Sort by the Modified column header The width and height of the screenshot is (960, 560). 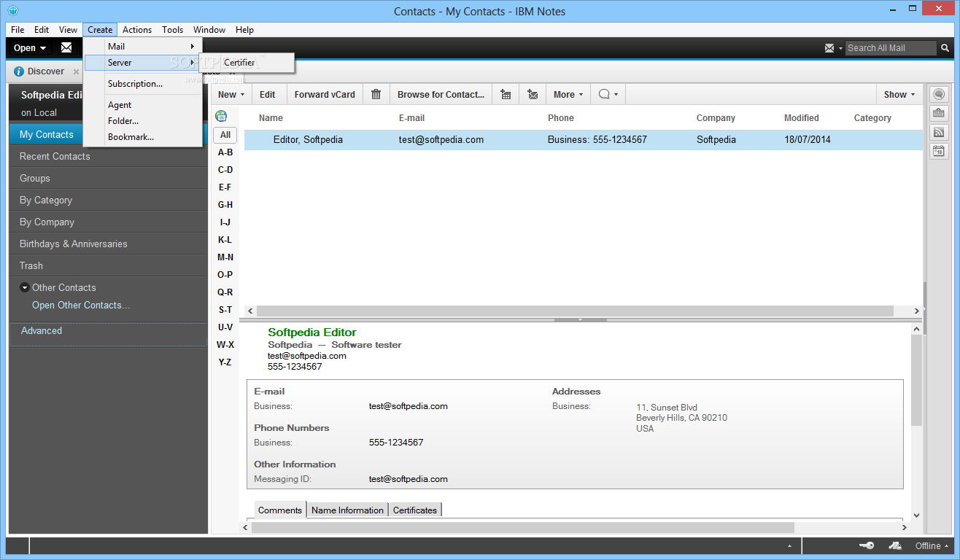click(802, 118)
